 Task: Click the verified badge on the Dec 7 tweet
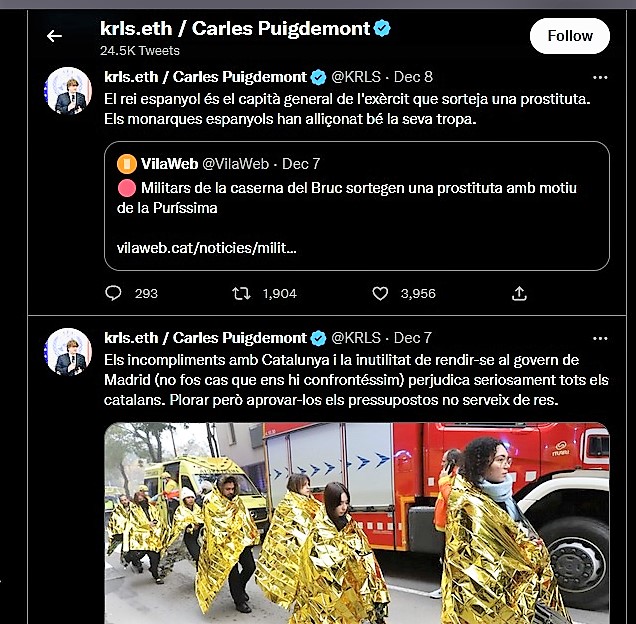click(x=318, y=338)
